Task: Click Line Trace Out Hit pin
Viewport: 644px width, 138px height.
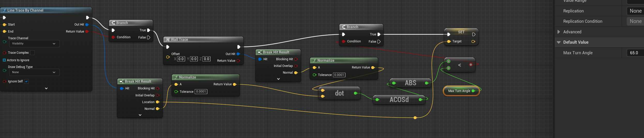Action: (87, 25)
